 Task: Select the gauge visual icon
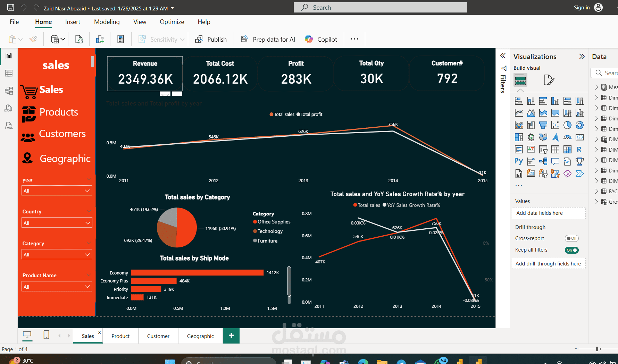567,137
